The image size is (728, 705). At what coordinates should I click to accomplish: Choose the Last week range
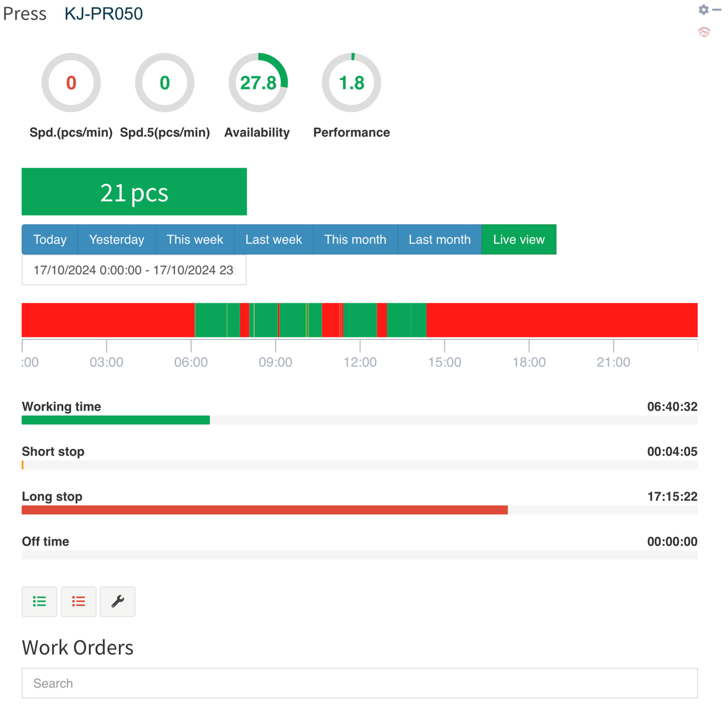click(x=273, y=240)
